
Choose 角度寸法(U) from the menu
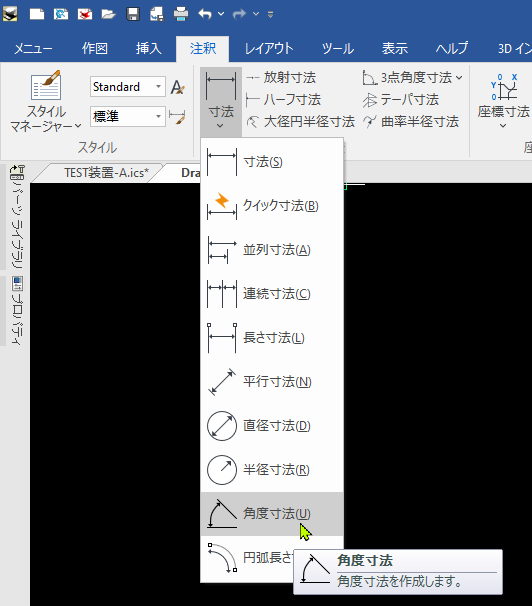coord(272,514)
